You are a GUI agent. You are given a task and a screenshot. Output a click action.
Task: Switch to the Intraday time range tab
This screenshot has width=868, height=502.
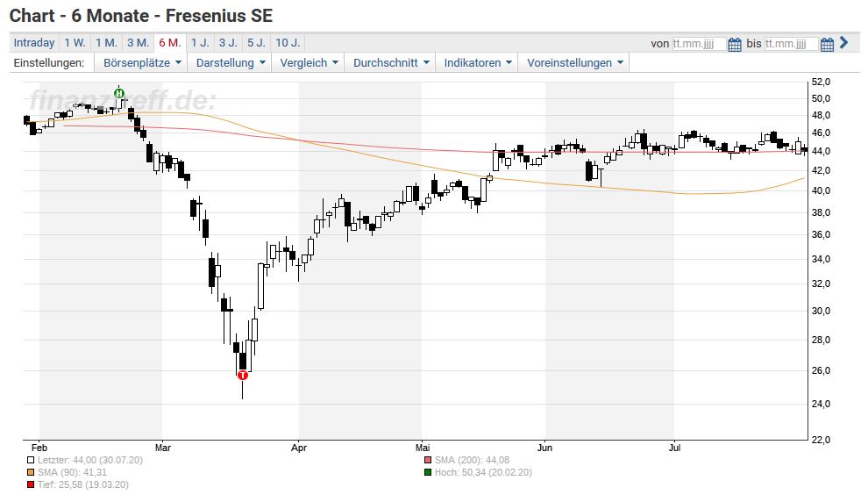(x=34, y=43)
